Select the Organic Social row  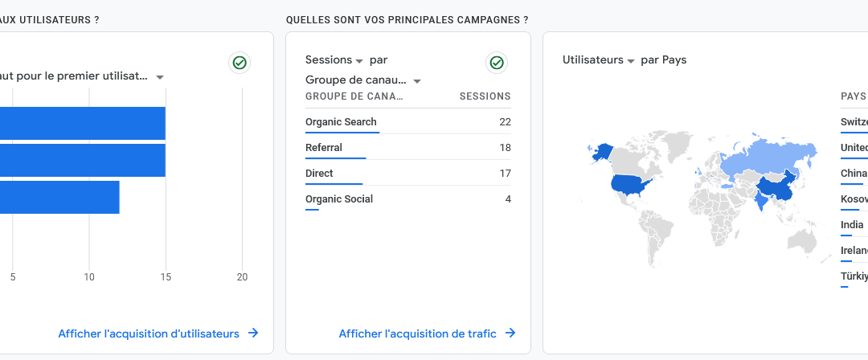(408, 198)
